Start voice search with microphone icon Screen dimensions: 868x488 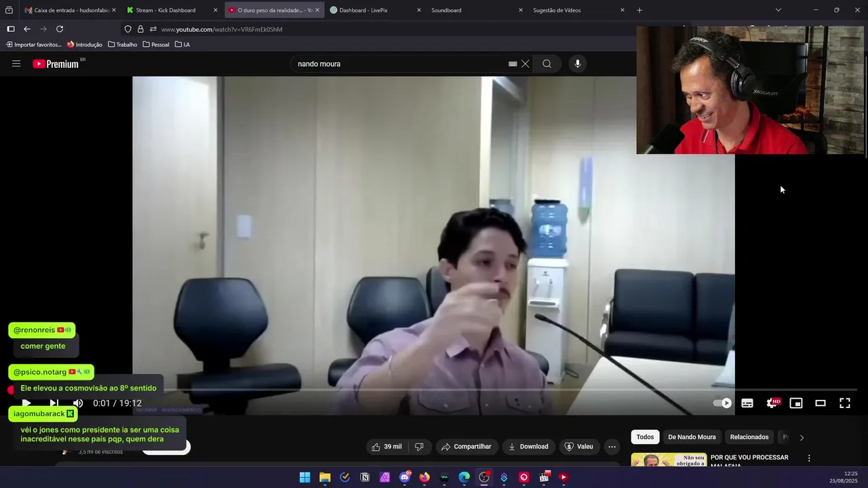coord(578,64)
